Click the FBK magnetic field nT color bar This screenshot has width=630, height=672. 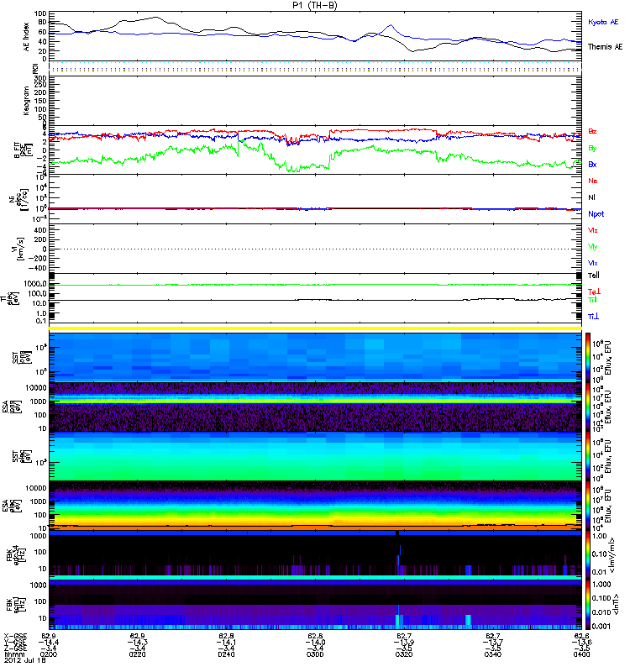(588, 605)
